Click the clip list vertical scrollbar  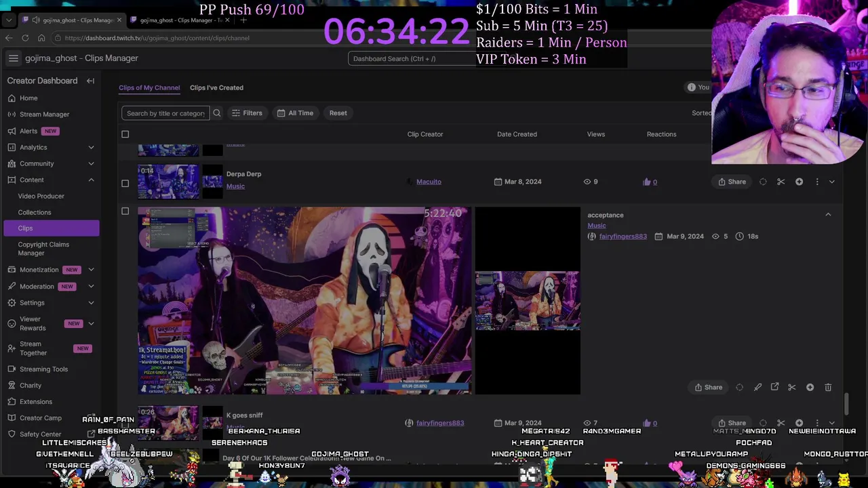846,403
